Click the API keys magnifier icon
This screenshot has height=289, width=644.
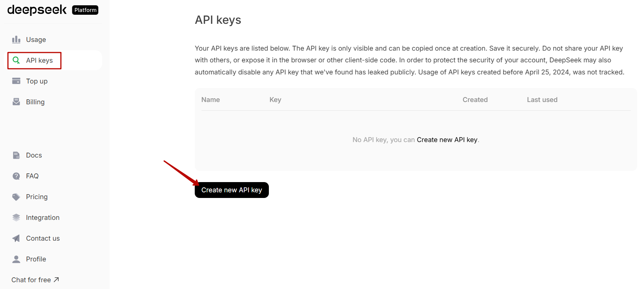16,60
